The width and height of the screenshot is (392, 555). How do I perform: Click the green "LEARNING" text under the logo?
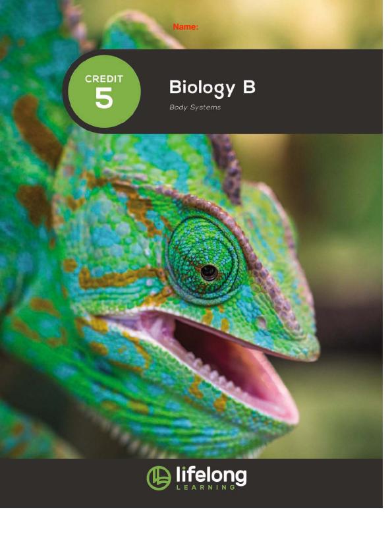coord(206,487)
